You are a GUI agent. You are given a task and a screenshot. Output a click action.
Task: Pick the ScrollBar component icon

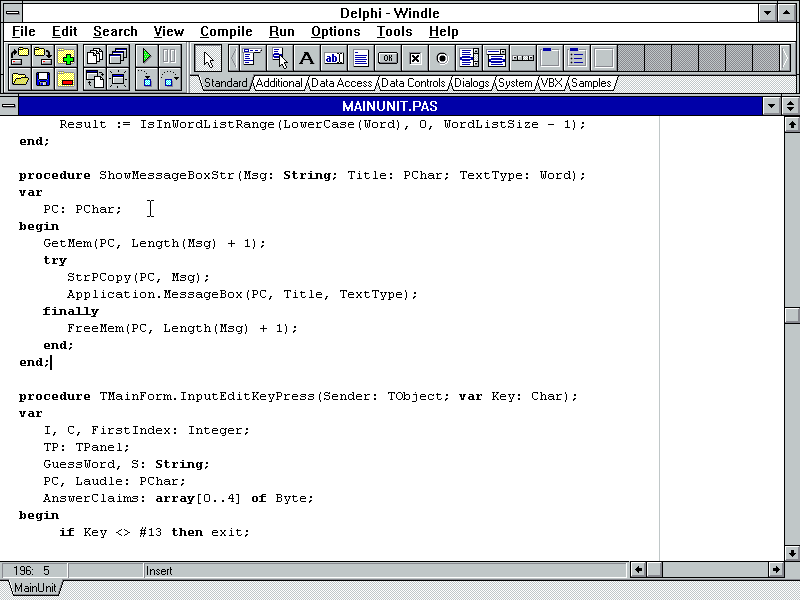tap(523, 58)
